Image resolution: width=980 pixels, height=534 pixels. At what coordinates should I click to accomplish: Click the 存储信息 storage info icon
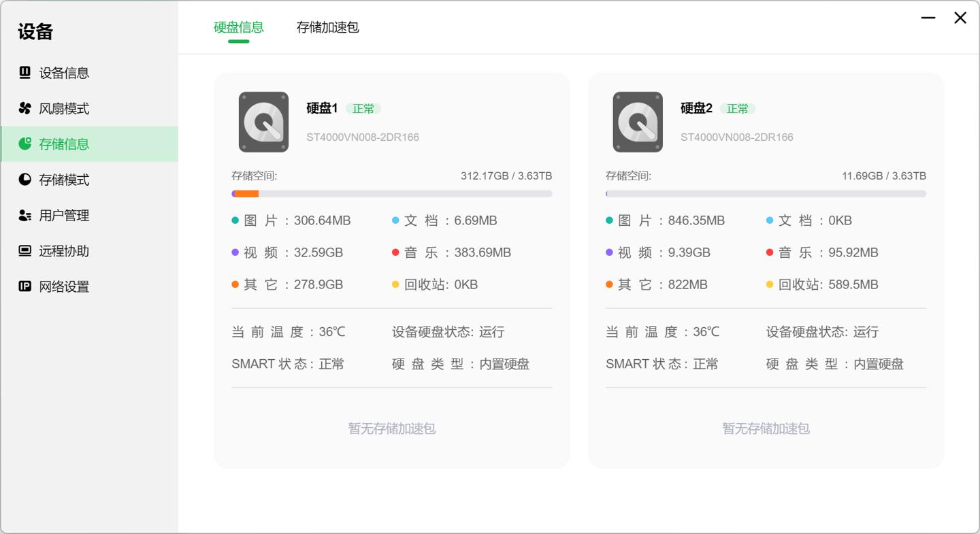(x=24, y=144)
